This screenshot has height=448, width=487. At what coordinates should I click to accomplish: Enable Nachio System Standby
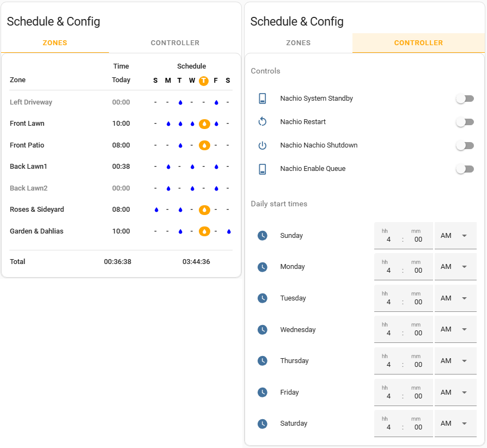(465, 99)
